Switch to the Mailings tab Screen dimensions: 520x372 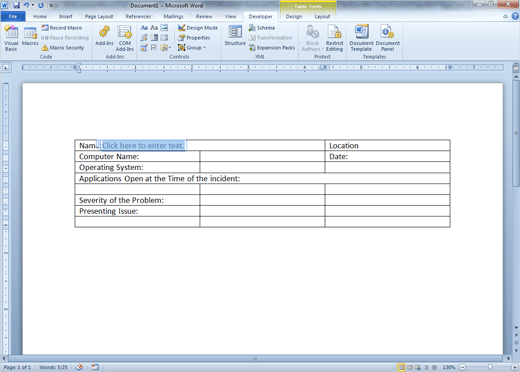[x=173, y=16]
